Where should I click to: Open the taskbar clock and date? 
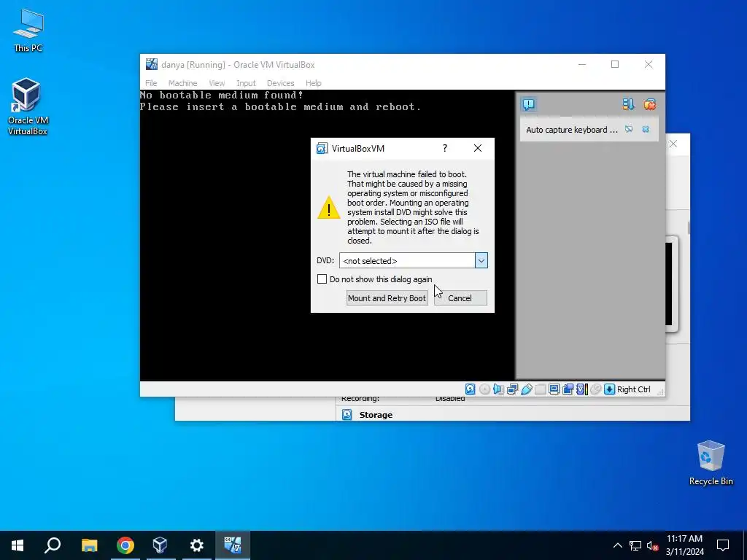tap(684, 545)
